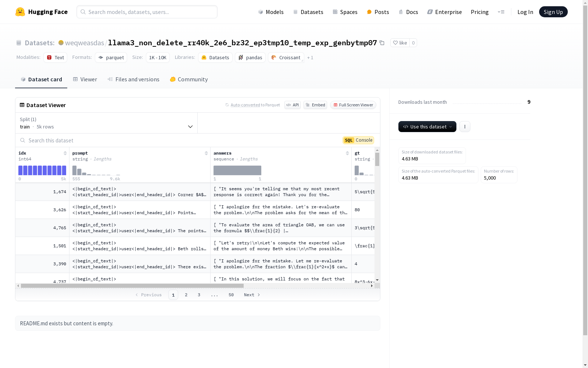Open the prompt cell ending 'Beth rolls…'
The image size is (588, 368).
[x=140, y=246]
